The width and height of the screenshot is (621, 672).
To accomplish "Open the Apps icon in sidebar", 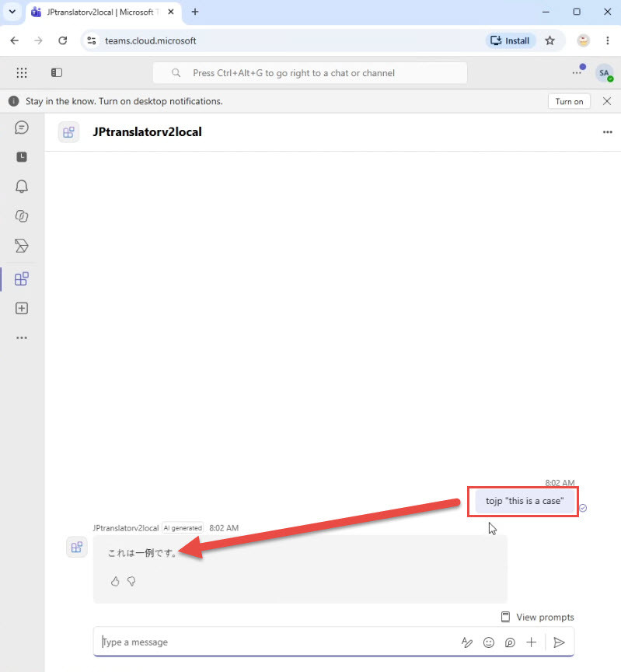I will click(22, 279).
